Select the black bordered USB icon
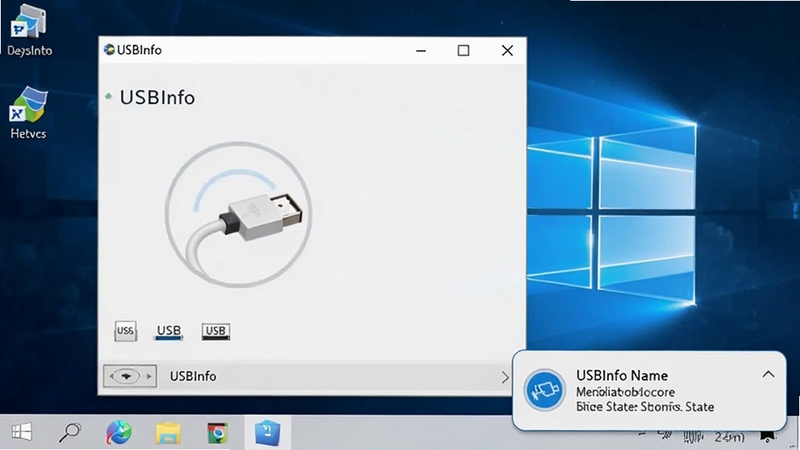Screen dimensions: 800x450 click(216, 331)
